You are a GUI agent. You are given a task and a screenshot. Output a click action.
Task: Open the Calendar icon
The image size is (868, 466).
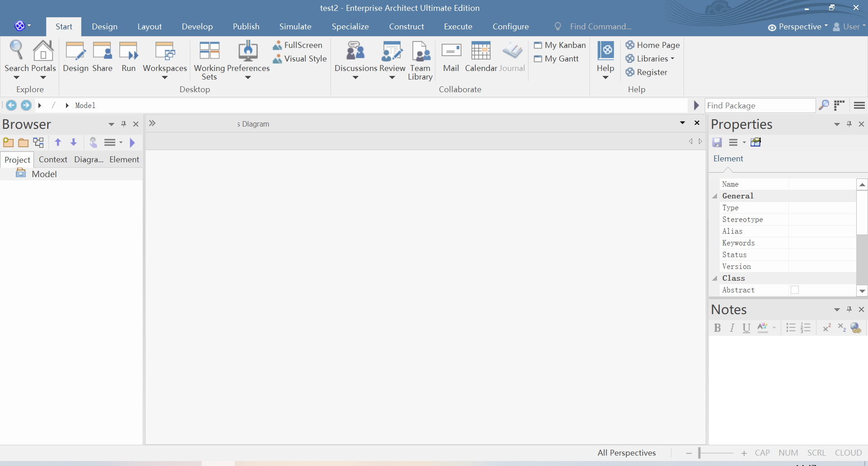(481, 51)
